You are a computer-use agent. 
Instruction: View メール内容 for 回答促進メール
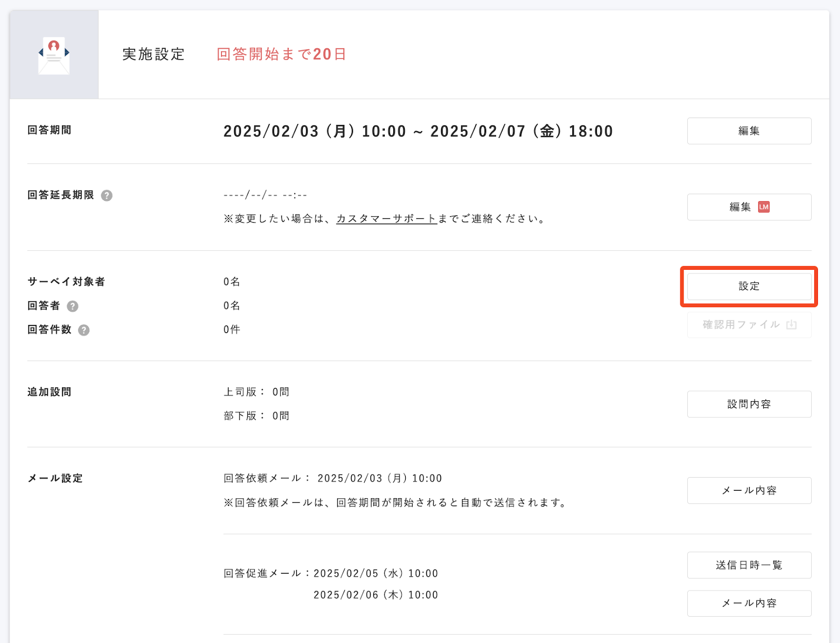pos(749,604)
